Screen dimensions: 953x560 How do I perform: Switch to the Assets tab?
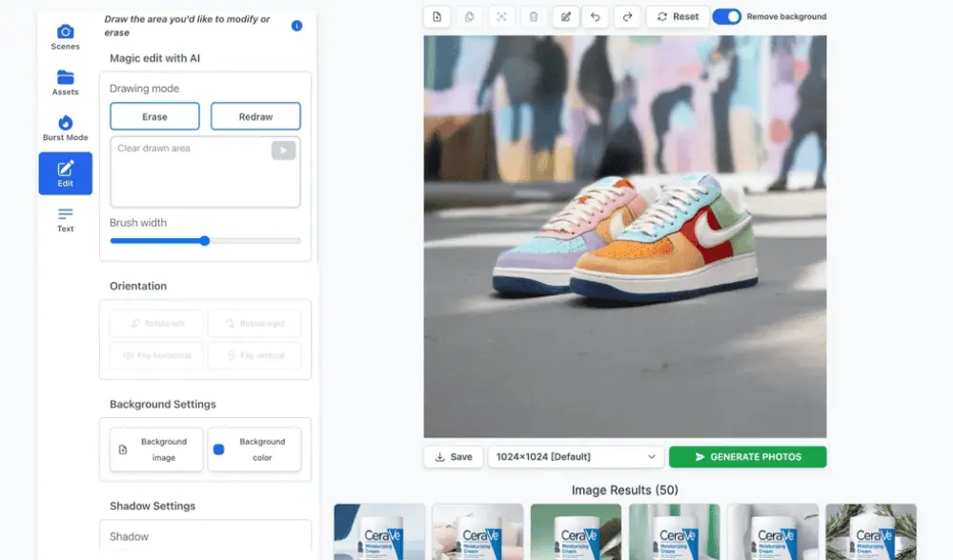[x=65, y=83]
